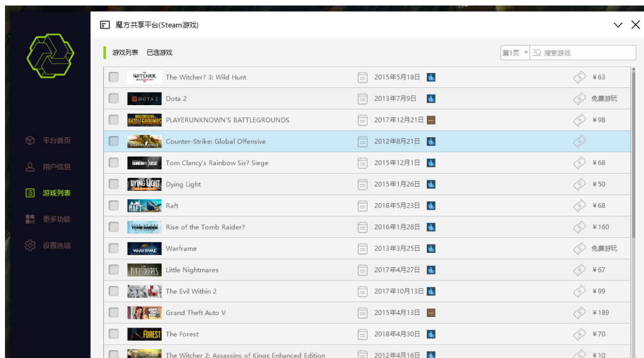
Task: Click the 2018年5月23日 date for Raft
Action: point(397,205)
